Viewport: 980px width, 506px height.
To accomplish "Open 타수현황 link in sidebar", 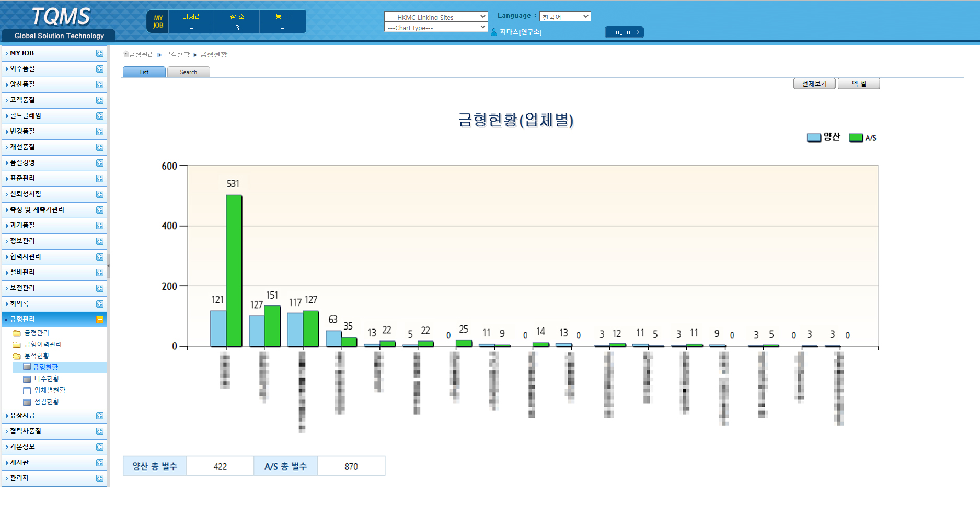I will 47,379.
